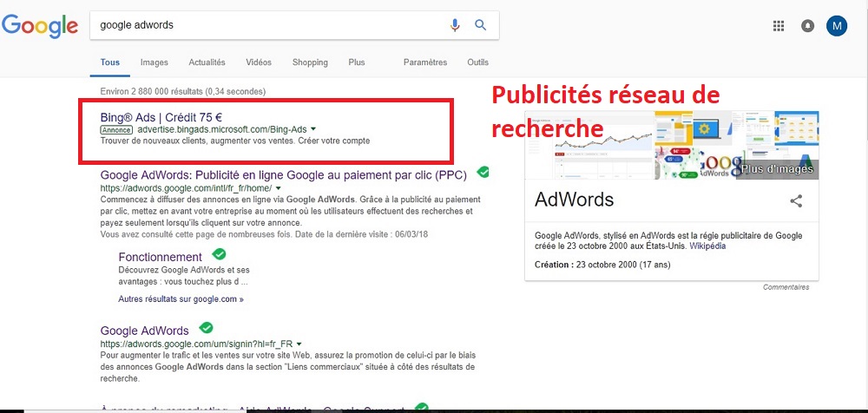Screen dimensions: 868x413
Task: Expand dropdown arrow next to Bing-Ads URL
Action: (313, 129)
